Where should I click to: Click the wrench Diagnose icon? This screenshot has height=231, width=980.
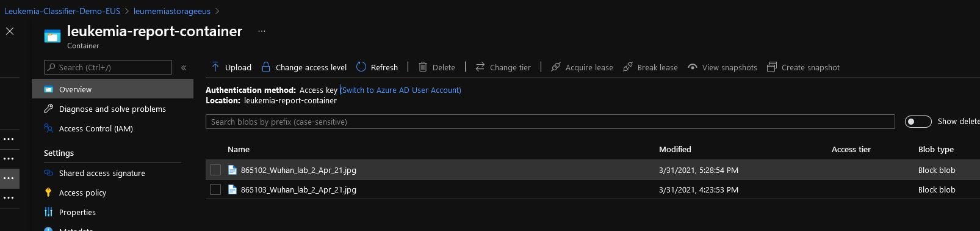[48, 109]
